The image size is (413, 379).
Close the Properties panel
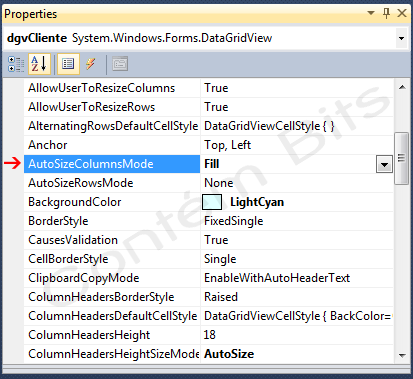click(x=402, y=13)
